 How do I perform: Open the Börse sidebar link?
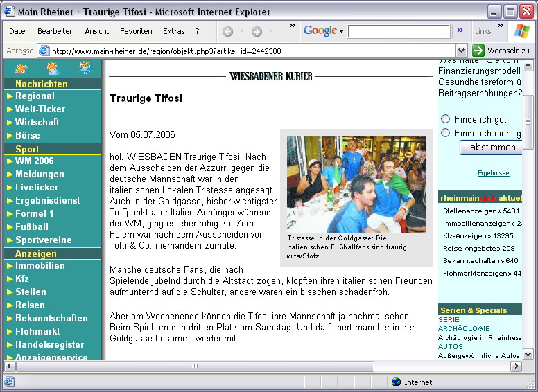pos(28,135)
